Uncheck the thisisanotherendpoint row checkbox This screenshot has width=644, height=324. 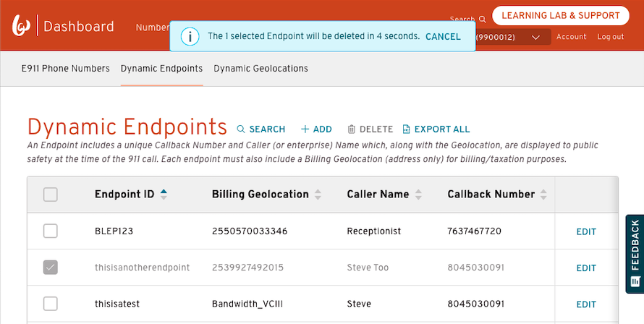pyautogui.click(x=51, y=268)
